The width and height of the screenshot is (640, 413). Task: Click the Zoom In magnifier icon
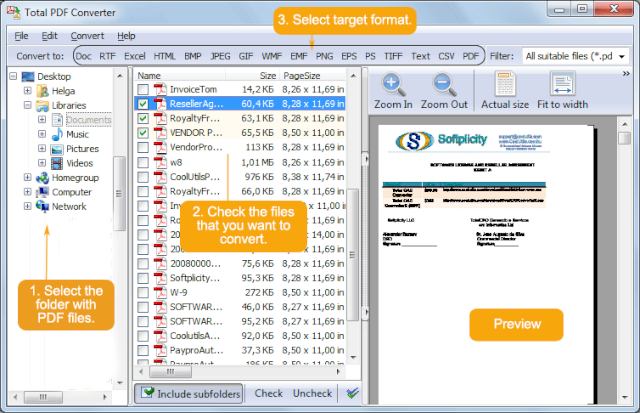click(x=393, y=84)
